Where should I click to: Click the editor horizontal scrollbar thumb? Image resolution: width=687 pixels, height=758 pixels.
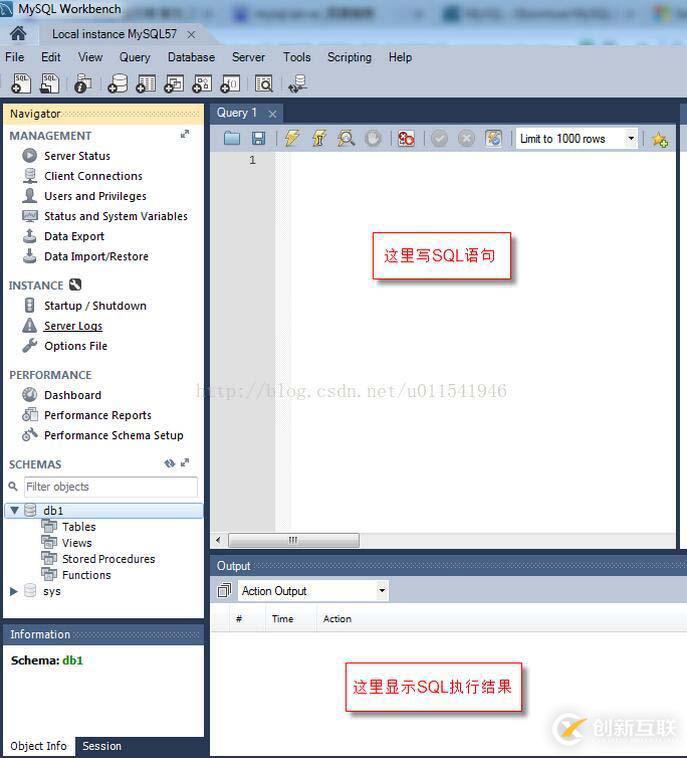click(x=293, y=540)
